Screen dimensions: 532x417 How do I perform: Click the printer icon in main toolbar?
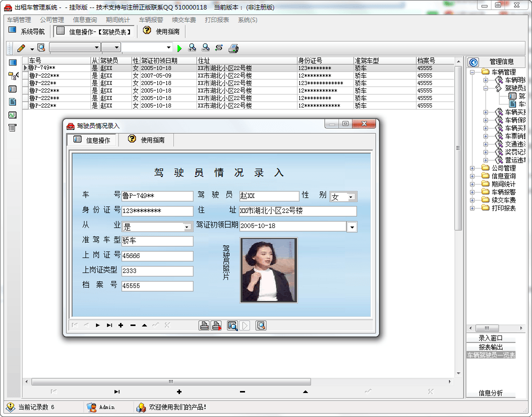[233, 48]
